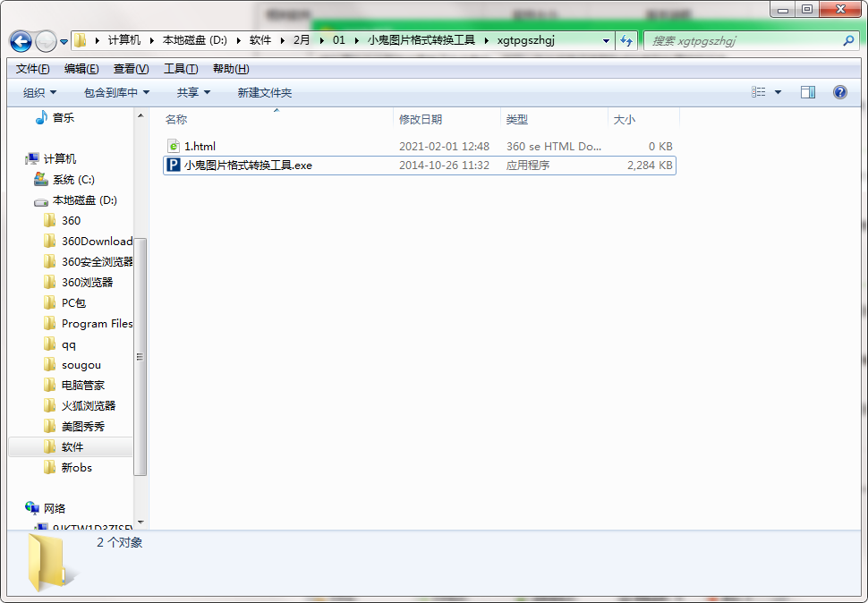Click the sidebar scroll down arrow

tap(140, 522)
